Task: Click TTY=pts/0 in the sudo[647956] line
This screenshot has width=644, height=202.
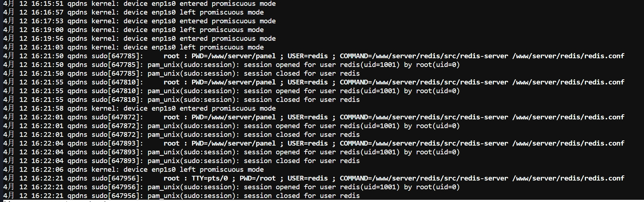Action: tap(210, 178)
